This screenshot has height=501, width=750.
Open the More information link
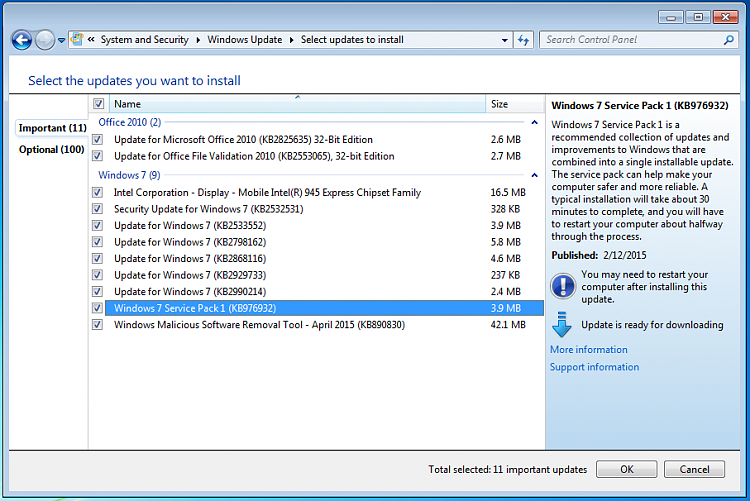tap(588, 350)
